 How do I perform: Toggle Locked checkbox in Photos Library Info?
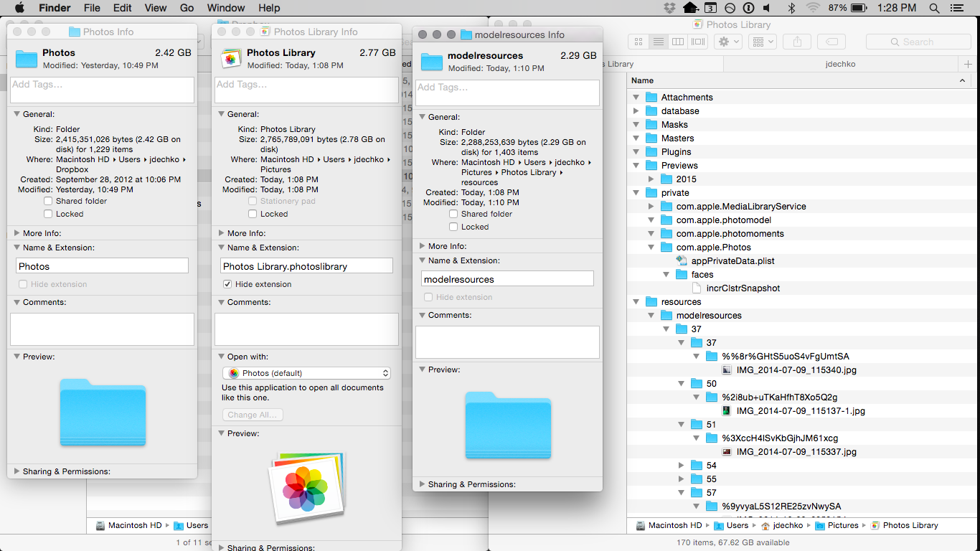[253, 214]
